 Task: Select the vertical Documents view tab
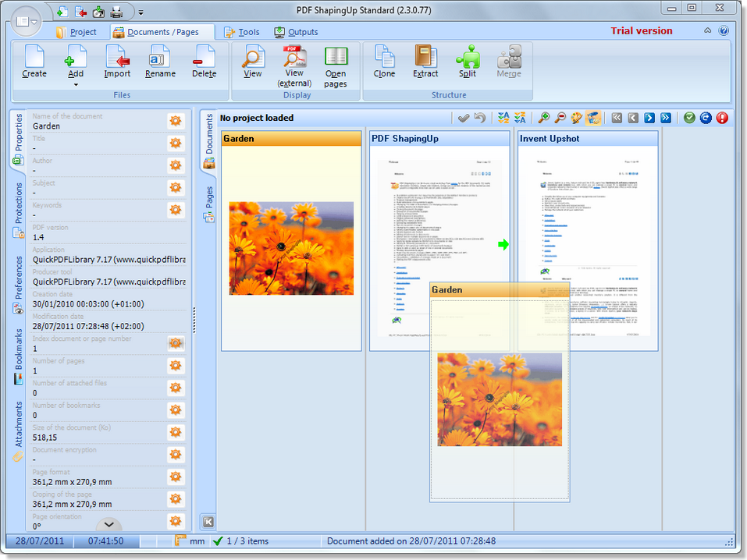pyautogui.click(x=209, y=141)
